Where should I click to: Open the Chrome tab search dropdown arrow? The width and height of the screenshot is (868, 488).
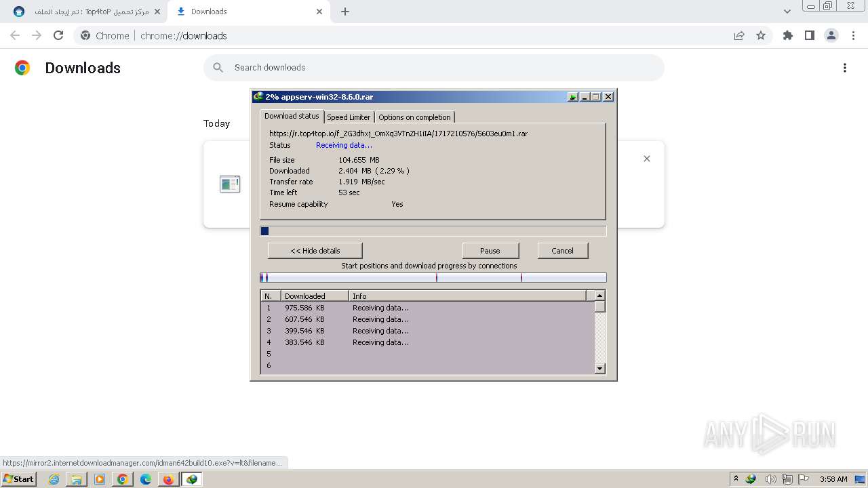tap(787, 12)
